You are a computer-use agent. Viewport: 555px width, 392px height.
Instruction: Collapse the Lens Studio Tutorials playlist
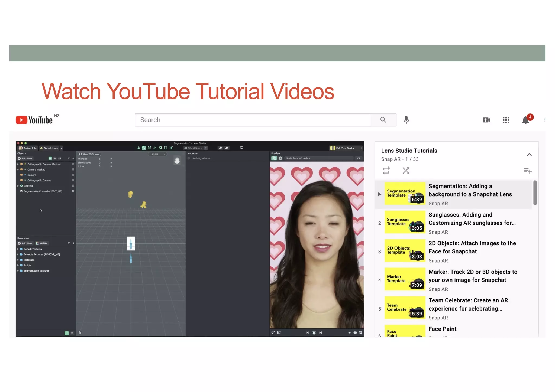529,155
